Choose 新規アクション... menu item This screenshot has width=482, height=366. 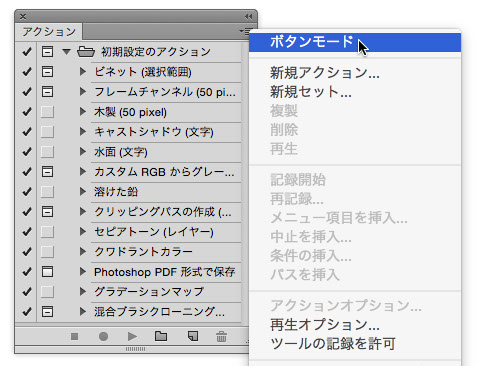355,73
